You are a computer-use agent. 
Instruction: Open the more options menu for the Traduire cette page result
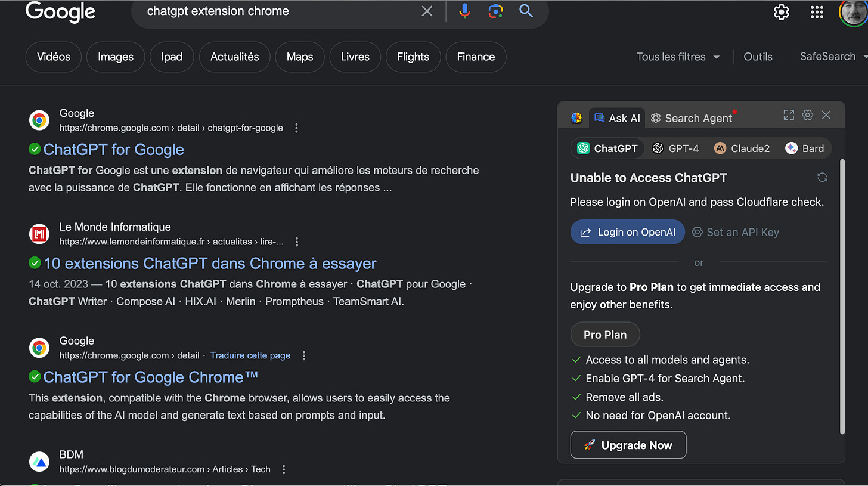(303, 355)
